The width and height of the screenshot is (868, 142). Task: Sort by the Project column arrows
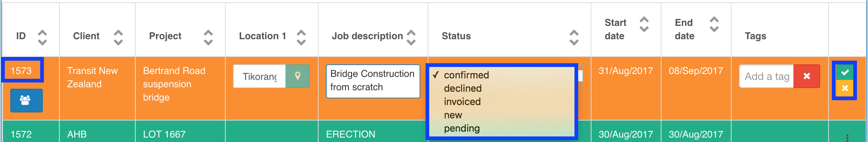[x=208, y=37]
